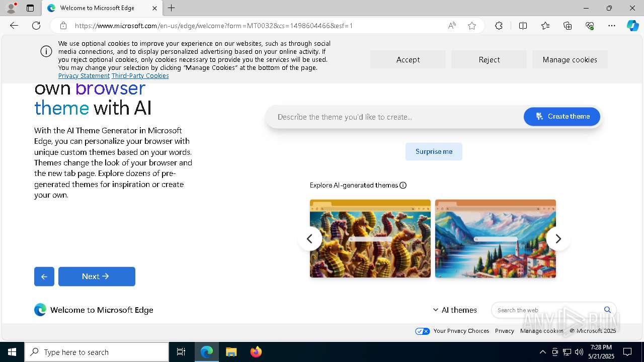644x362 pixels.
Task: Close the Welcome to Microsoft Edge tab
Action: pos(155,8)
